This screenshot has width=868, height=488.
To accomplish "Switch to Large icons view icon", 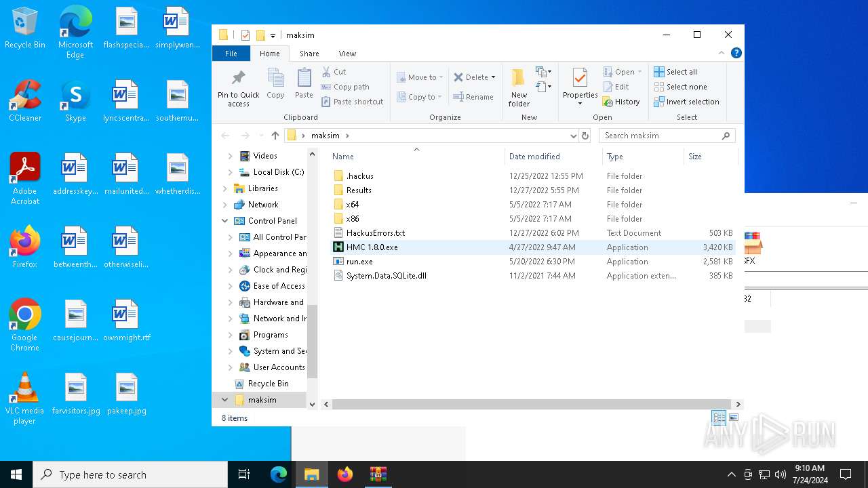I will (x=733, y=418).
